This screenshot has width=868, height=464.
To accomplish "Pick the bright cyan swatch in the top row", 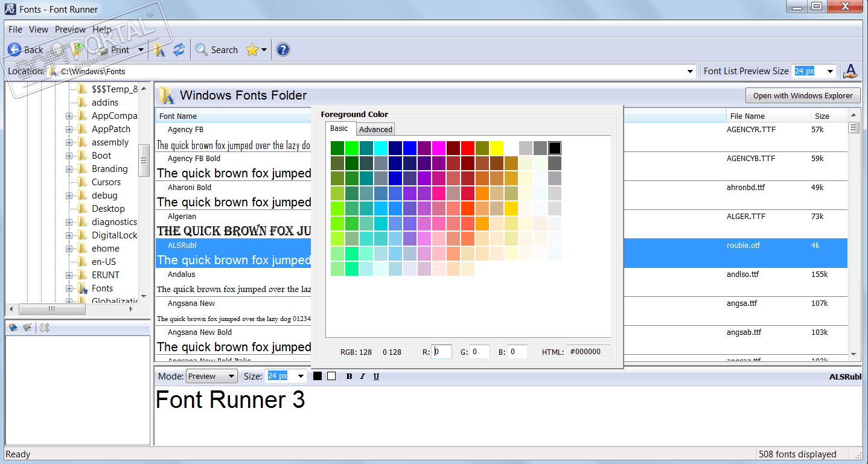I will pyautogui.click(x=380, y=148).
